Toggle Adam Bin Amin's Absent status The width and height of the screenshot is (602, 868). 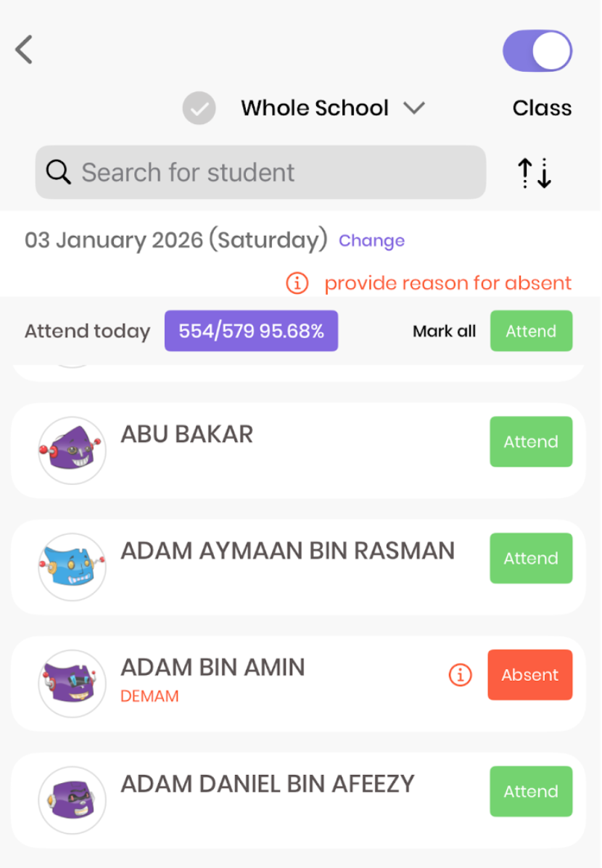click(529, 675)
